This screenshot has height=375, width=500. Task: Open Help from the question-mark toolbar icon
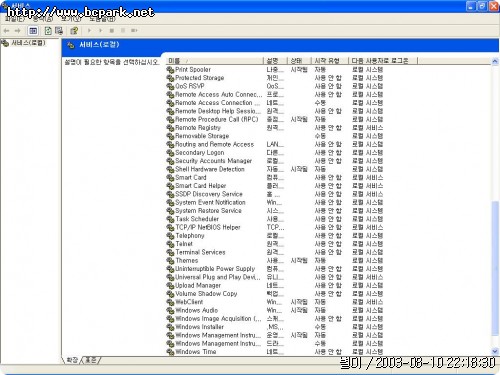[x=74, y=31]
